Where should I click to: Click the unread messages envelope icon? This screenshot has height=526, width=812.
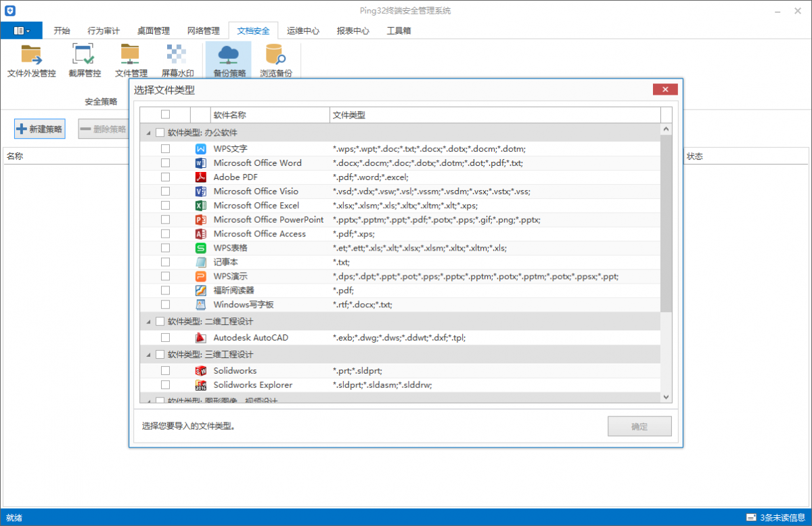pyautogui.click(x=751, y=518)
